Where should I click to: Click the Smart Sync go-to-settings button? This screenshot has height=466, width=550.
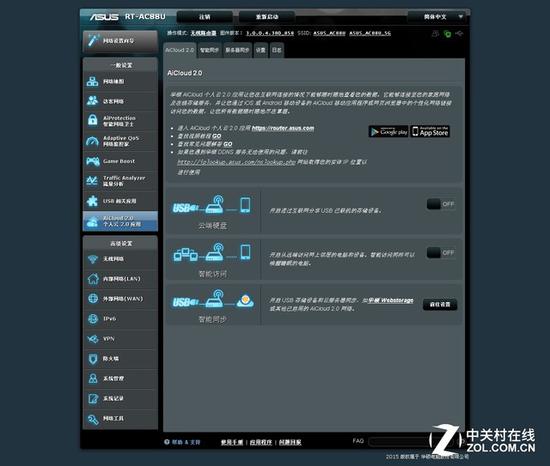coord(440,304)
